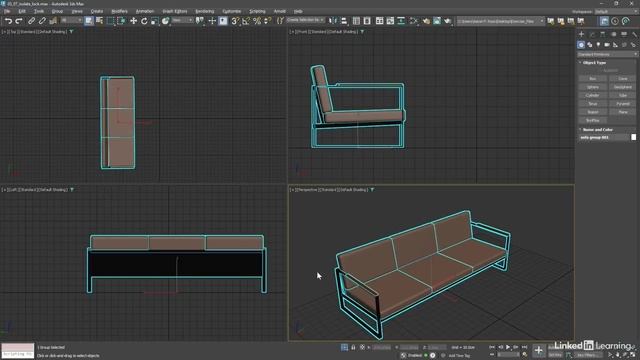Screen dimensions: 640x360
Task: Switch to the Utilities command panel tab
Action: tap(634, 34)
